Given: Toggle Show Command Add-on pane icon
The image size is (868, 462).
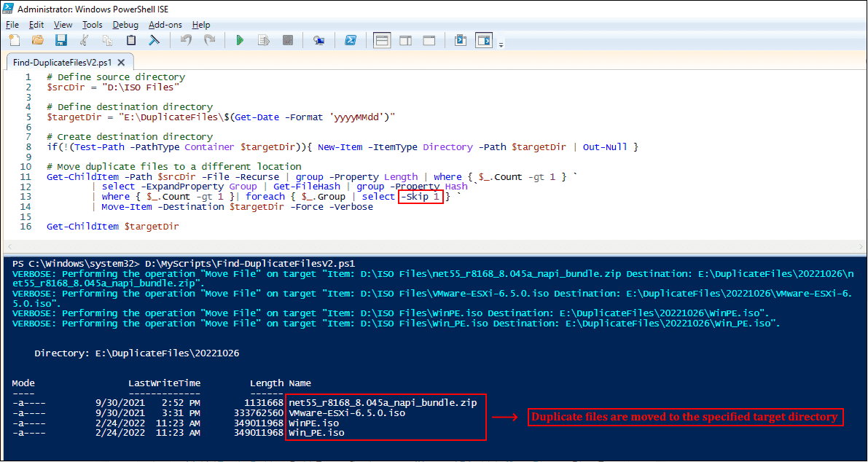Looking at the screenshot, I should [x=484, y=40].
